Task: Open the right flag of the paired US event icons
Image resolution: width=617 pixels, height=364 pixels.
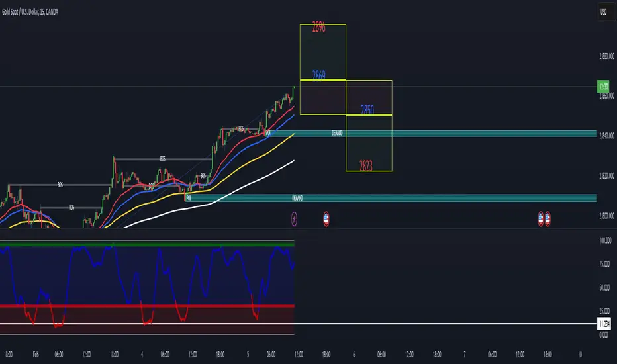Action: point(547,219)
